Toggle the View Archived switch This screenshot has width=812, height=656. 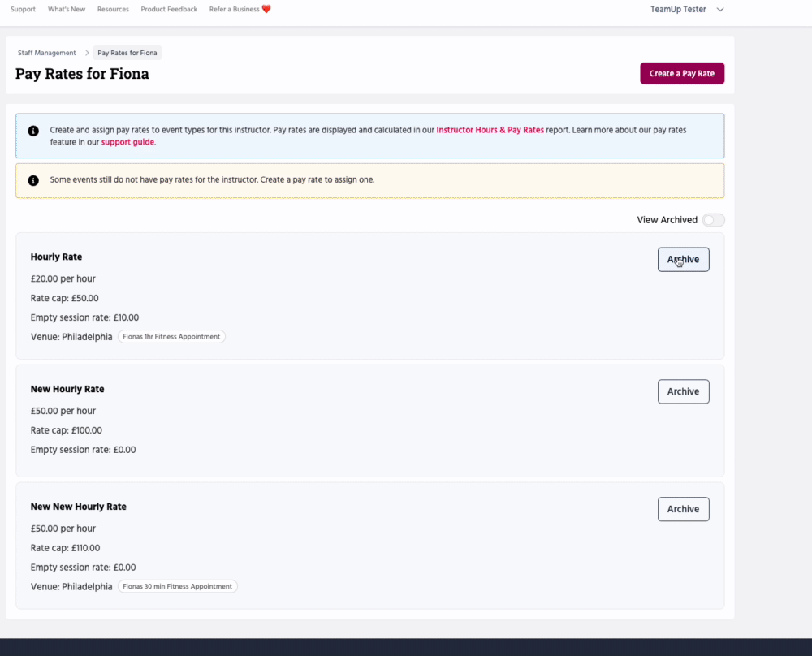(713, 220)
